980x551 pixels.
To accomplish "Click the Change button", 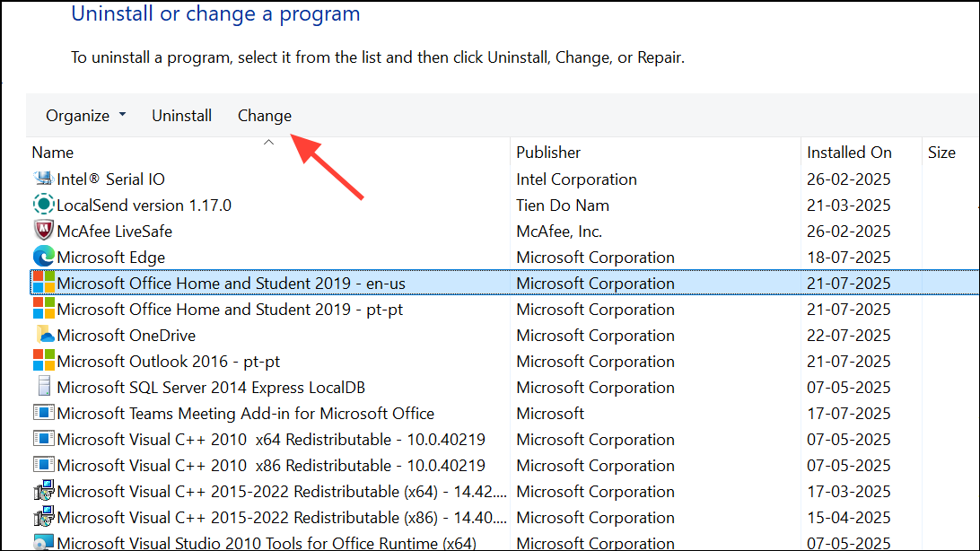I will click(x=264, y=115).
